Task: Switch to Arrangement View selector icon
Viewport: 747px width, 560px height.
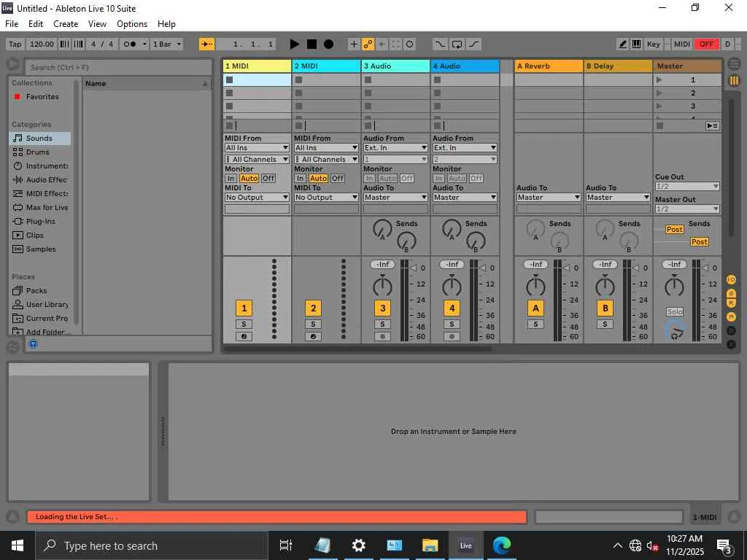Action: pyautogui.click(x=734, y=63)
